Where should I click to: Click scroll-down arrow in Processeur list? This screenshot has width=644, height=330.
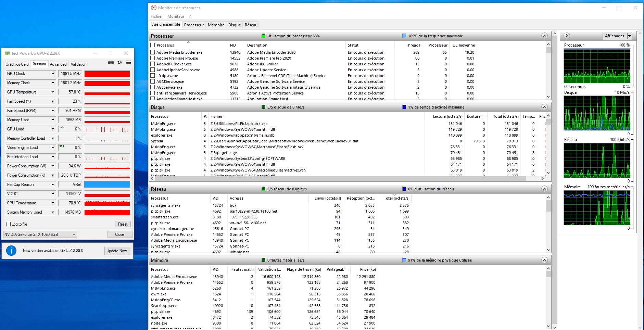(x=548, y=97)
